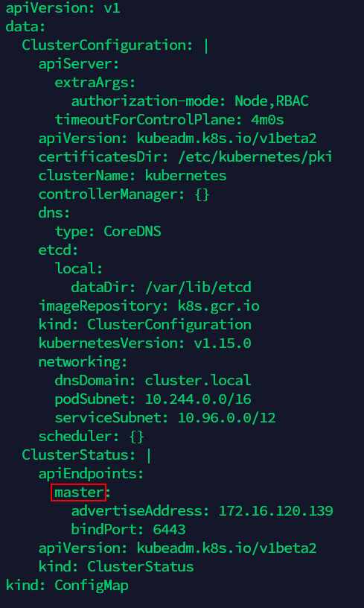Click the timeoutForControlPlane 4m0s line
Viewport: 364px width, 608px height.
(x=170, y=120)
